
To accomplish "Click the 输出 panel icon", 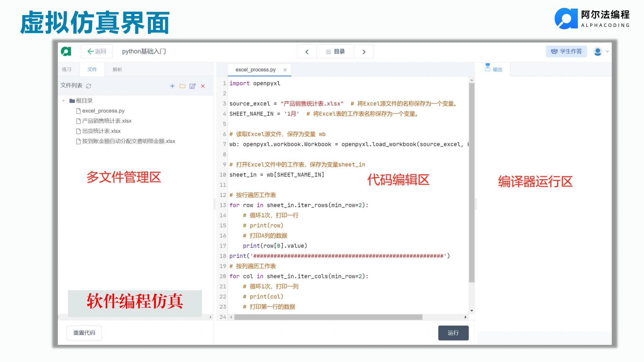I will pyautogui.click(x=488, y=67).
